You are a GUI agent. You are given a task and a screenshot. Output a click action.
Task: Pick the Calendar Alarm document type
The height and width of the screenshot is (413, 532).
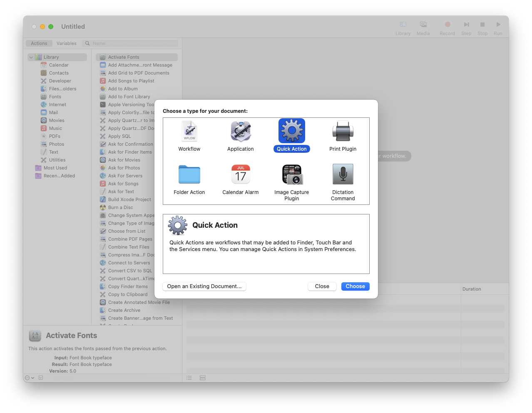click(x=240, y=174)
